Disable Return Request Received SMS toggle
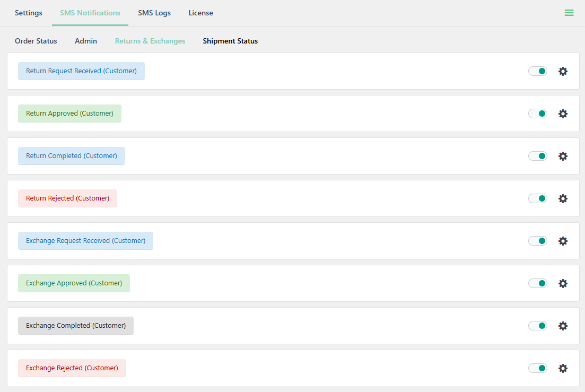The image size is (585, 392). pyautogui.click(x=537, y=71)
